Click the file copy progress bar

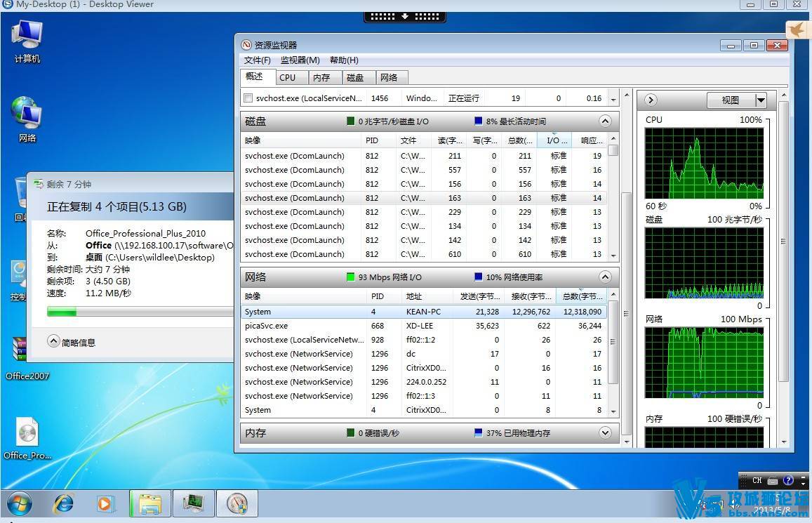139,312
